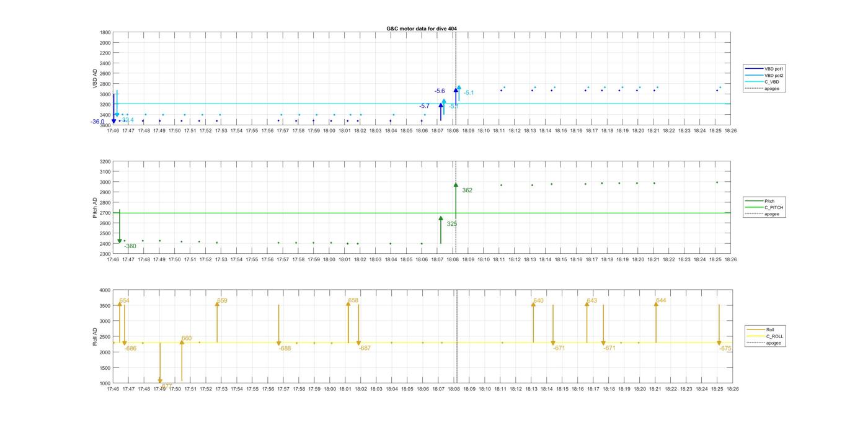Click the '-360' pitch data label
This screenshot has height=430, width=868.
point(130,246)
